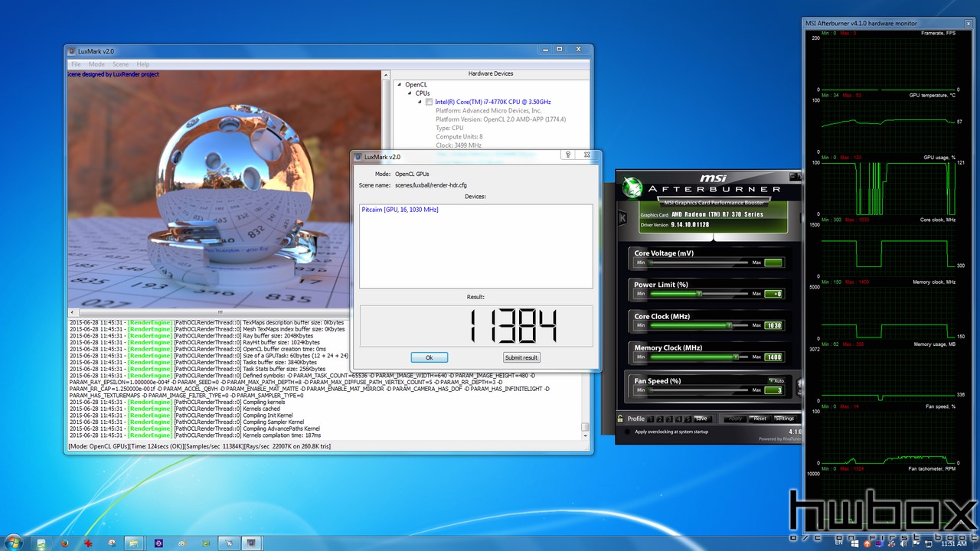The width and height of the screenshot is (980, 551).
Task: Click the Power Limit slider handle
Action: click(x=699, y=293)
